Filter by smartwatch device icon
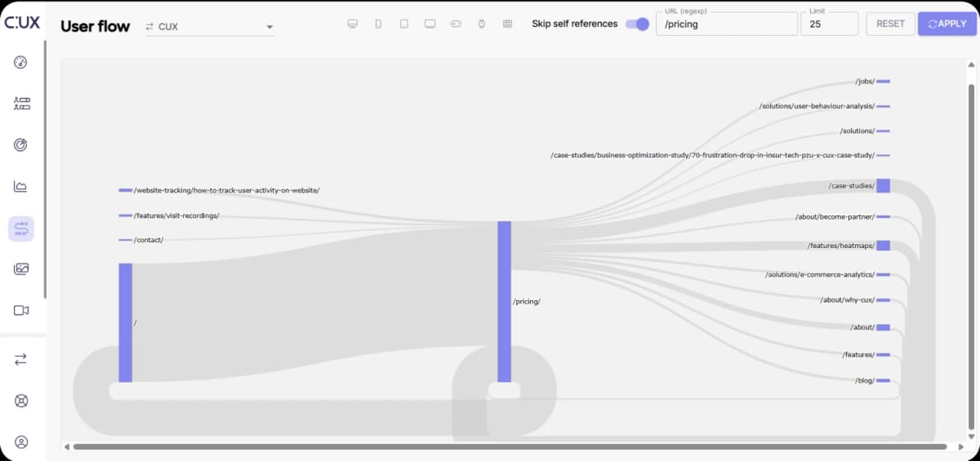Image resolution: width=980 pixels, height=461 pixels. pos(482,24)
